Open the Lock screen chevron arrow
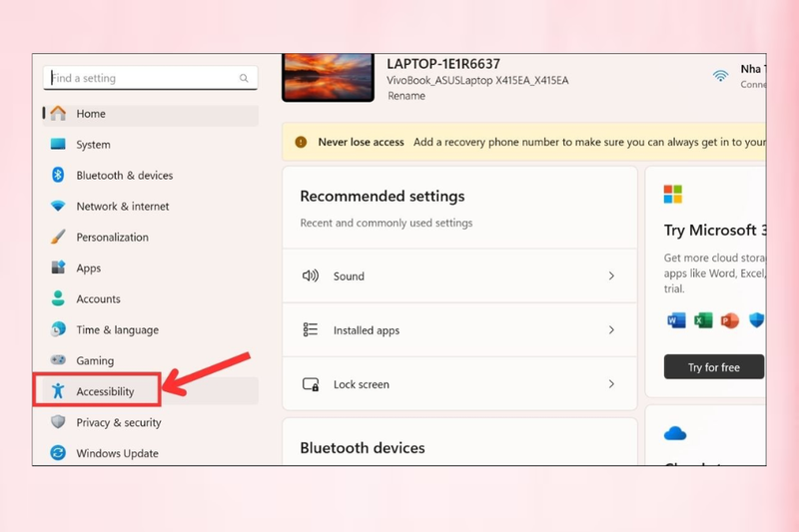 point(611,384)
